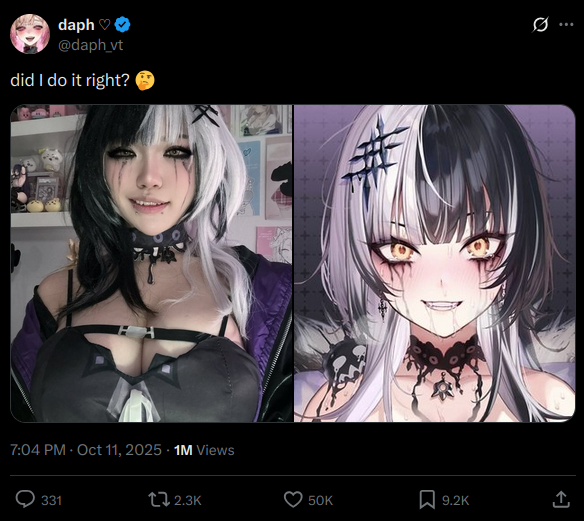
Task: Open the three-dot more options menu
Action: [x=566, y=25]
